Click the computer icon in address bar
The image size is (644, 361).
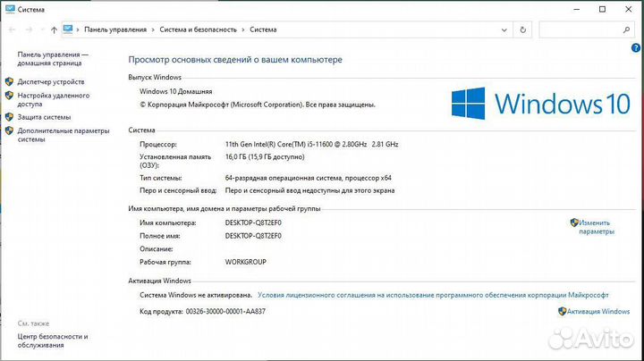[x=68, y=29]
